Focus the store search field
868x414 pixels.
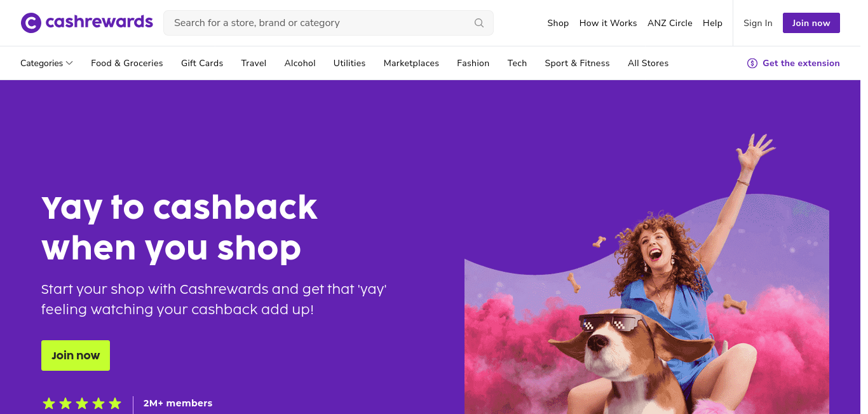[329, 23]
